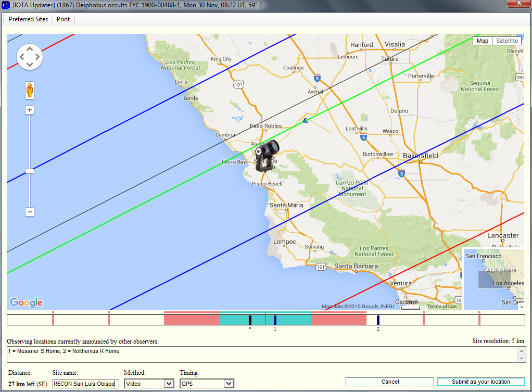Open the Preferred Sites menu
This screenshot has height=392, width=532.
point(28,19)
